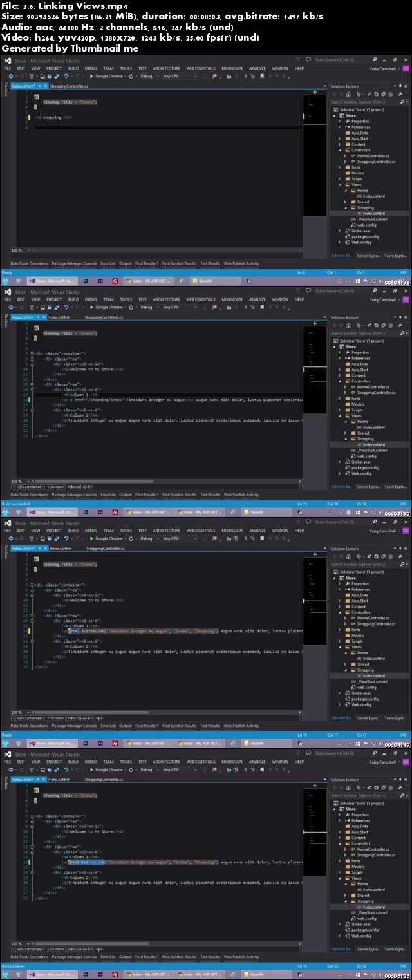Select Shopping Index.cshtml in fourth frame tree
This screenshot has height=980, width=412.
click(x=374, y=907)
